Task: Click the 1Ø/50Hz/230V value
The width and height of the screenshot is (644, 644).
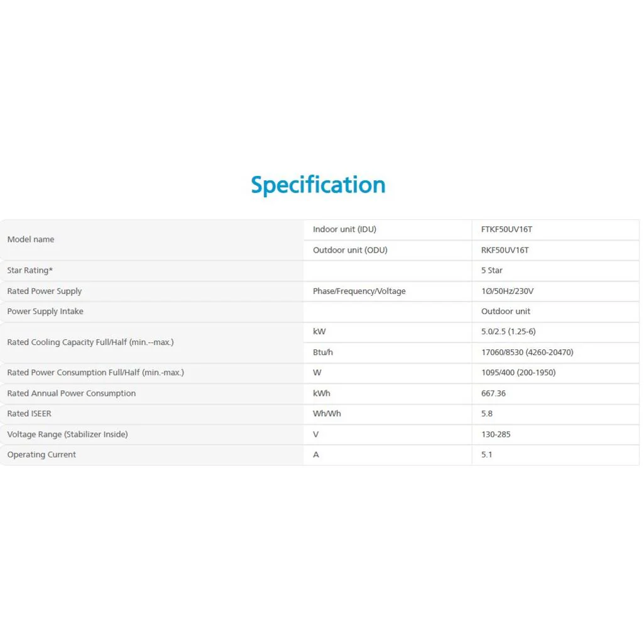Action: tap(507, 291)
